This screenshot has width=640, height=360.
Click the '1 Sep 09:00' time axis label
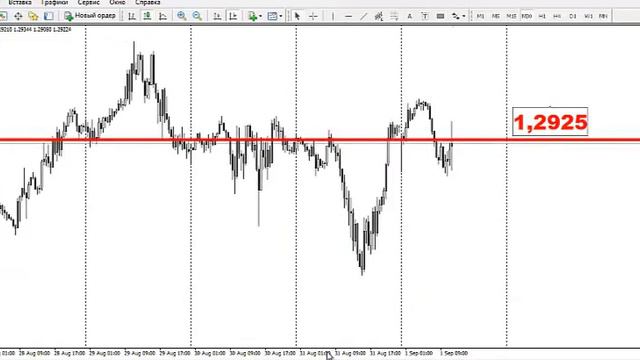454,353
